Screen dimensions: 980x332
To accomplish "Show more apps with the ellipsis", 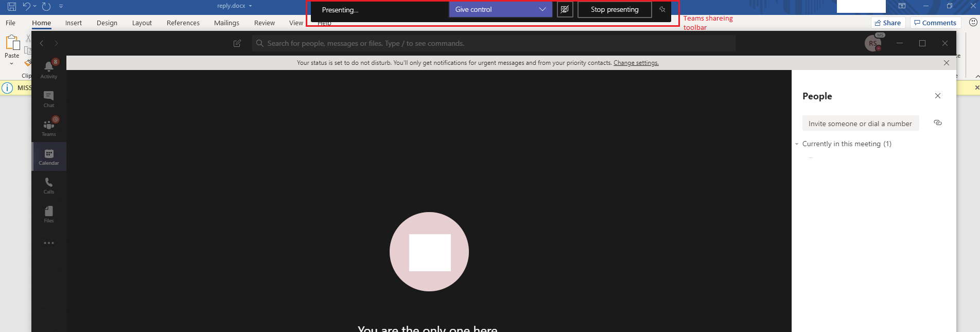I will click(49, 243).
